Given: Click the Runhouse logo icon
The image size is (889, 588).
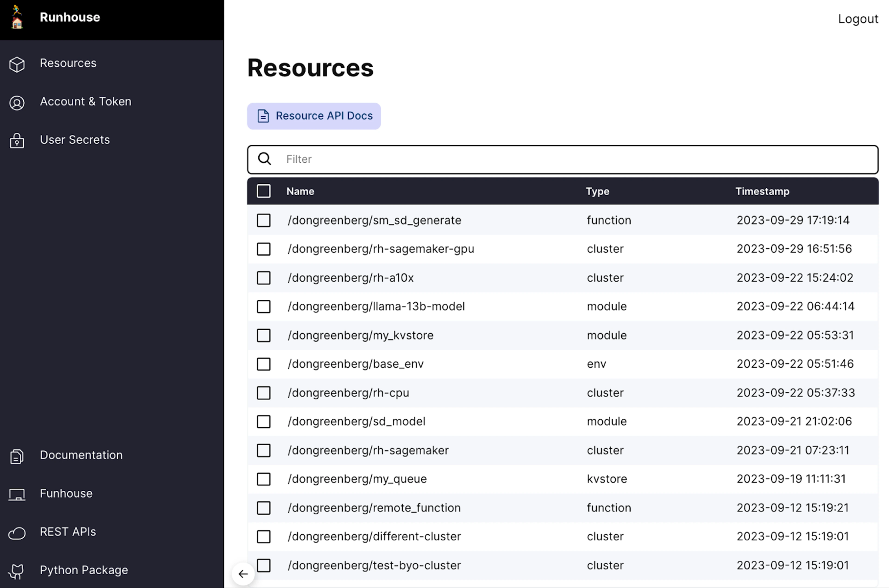Looking at the screenshot, I should [x=17, y=17].
